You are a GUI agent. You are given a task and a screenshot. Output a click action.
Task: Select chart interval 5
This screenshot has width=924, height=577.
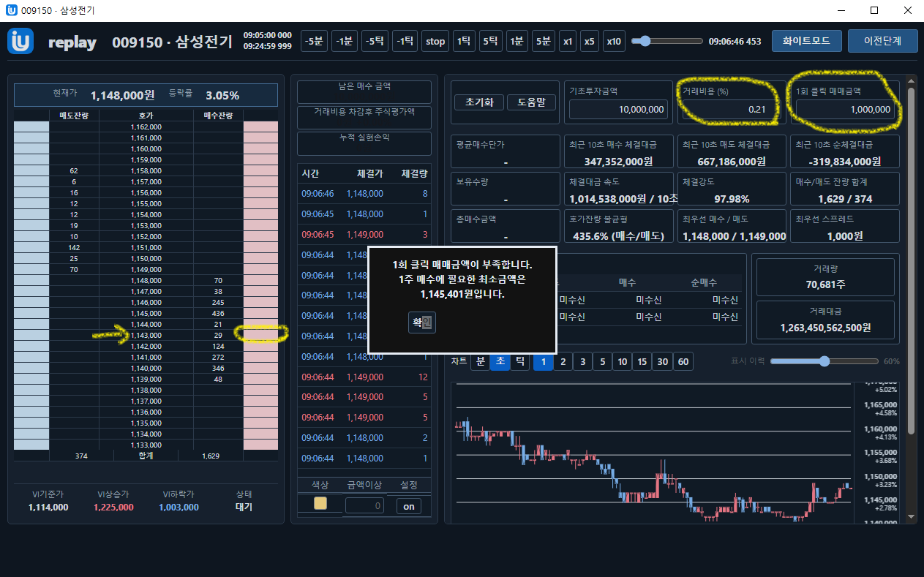click(602, 361)
